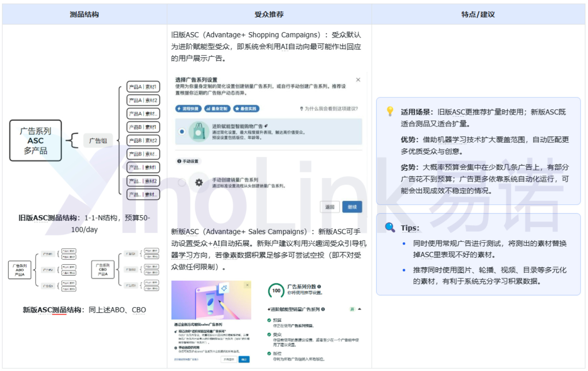The image size is (588, 371).
Task: Click the 继续 button
Action: [x=352, y=207]
